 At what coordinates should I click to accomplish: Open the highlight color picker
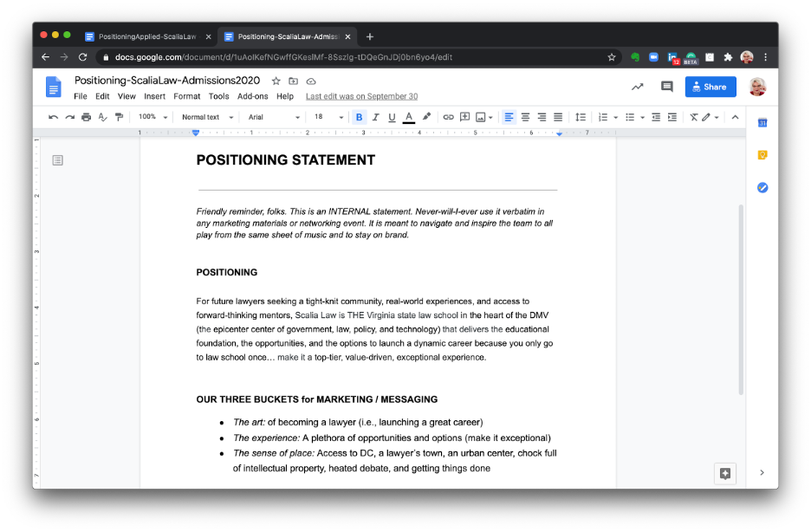tap(426, 117)
